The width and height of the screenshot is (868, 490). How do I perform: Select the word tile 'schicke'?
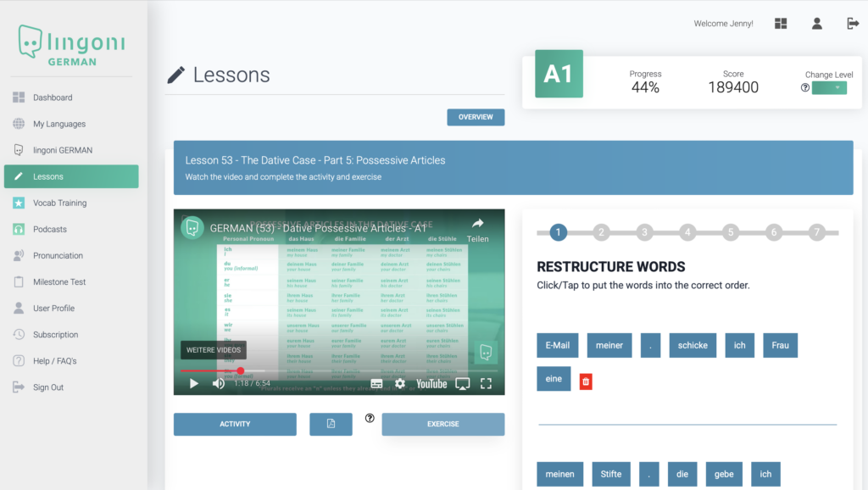[x=692, y=345]
